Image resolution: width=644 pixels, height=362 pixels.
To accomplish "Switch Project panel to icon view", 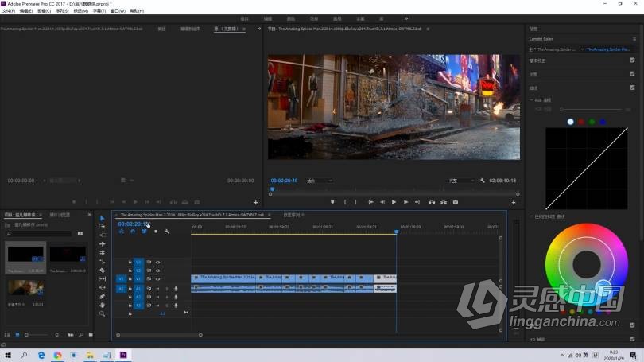I will pos(17,335).
